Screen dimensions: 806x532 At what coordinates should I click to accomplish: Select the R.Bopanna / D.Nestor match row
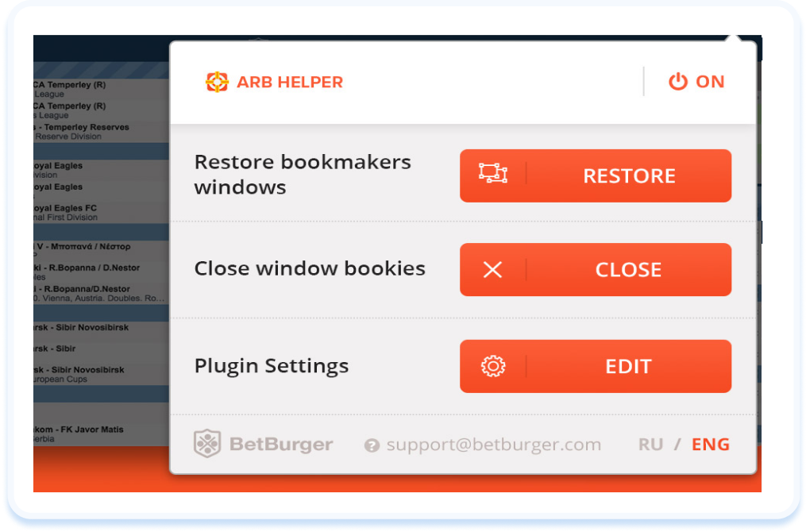coord(102,272)
